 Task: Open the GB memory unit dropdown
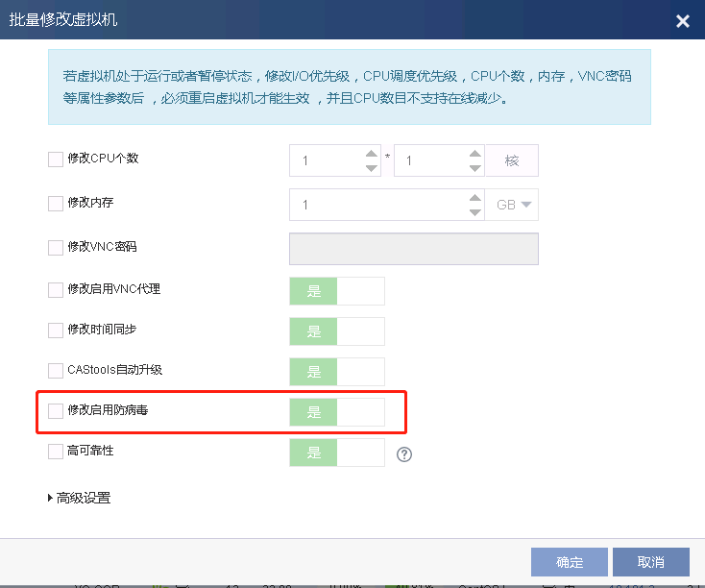[512, 205]
